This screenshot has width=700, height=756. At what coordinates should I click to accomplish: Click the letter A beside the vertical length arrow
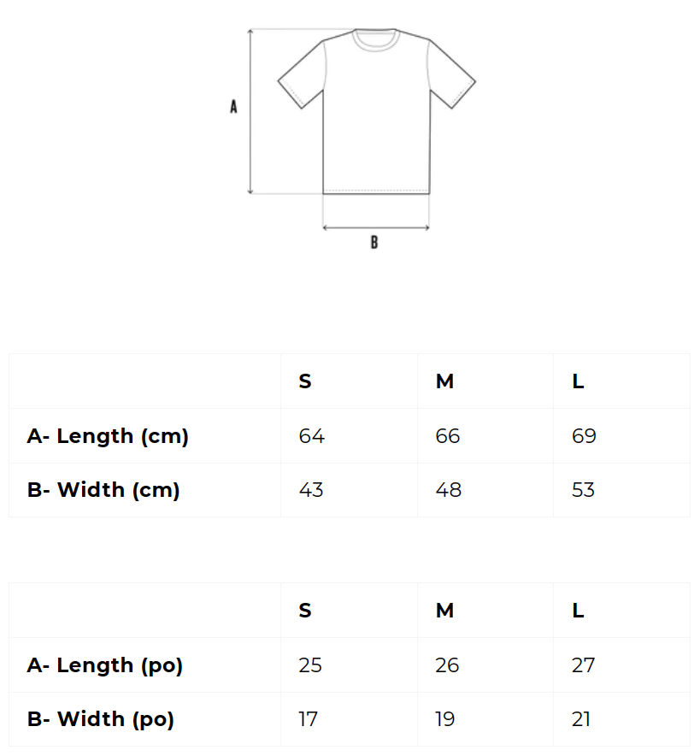(x=233, y=107)
